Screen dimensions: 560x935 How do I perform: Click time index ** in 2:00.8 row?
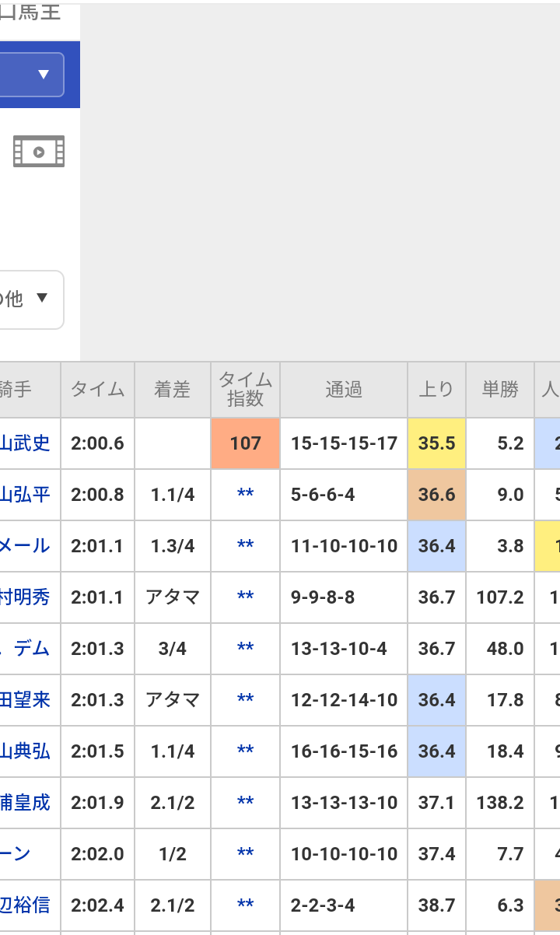245,495
